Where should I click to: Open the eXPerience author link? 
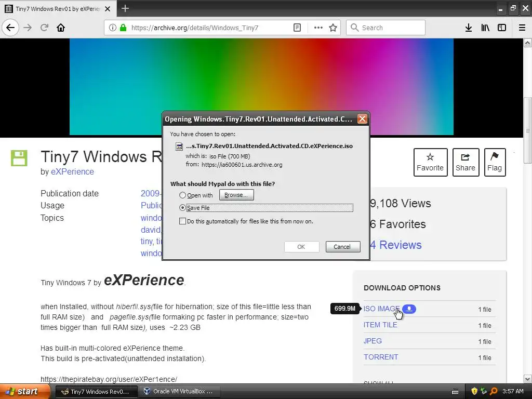72,171
